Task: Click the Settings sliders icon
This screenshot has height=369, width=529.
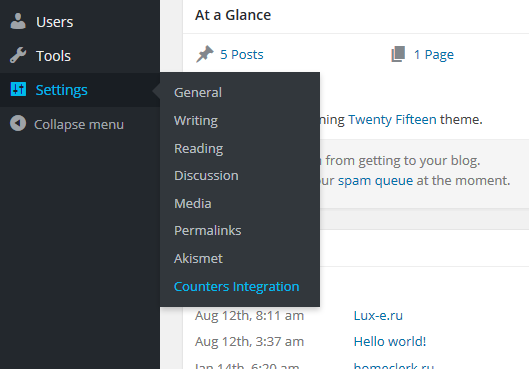Action: (x=18, y=89)
